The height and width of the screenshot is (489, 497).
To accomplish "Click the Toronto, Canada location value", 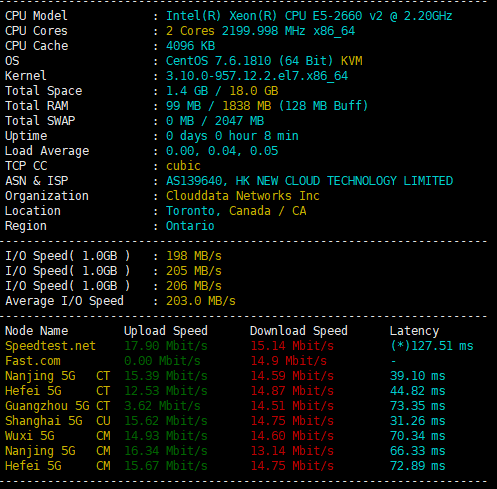I will [x=236, y=211].
